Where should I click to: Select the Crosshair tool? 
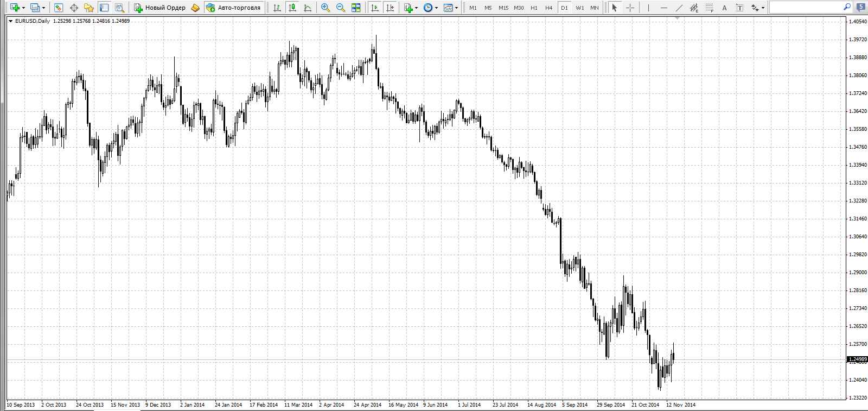630,8
